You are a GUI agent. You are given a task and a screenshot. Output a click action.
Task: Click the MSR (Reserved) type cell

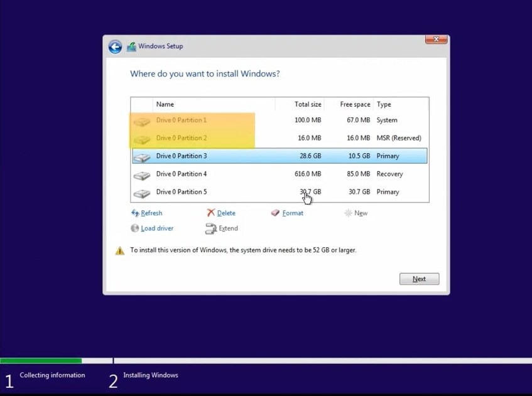[399, 138]
